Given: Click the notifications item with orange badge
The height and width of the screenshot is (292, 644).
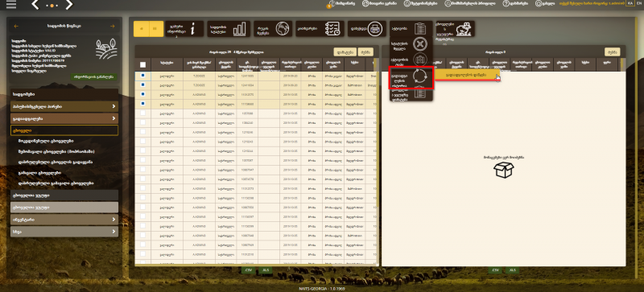Looking at the screenshot, I should pyautogui.click(x=341, y=3).
